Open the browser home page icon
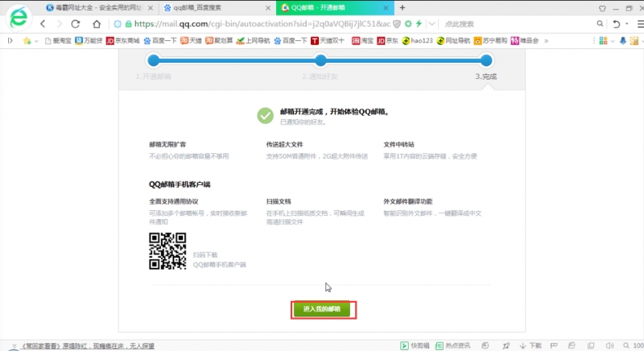Screen dimensions: 644x351 click(97, 24)
